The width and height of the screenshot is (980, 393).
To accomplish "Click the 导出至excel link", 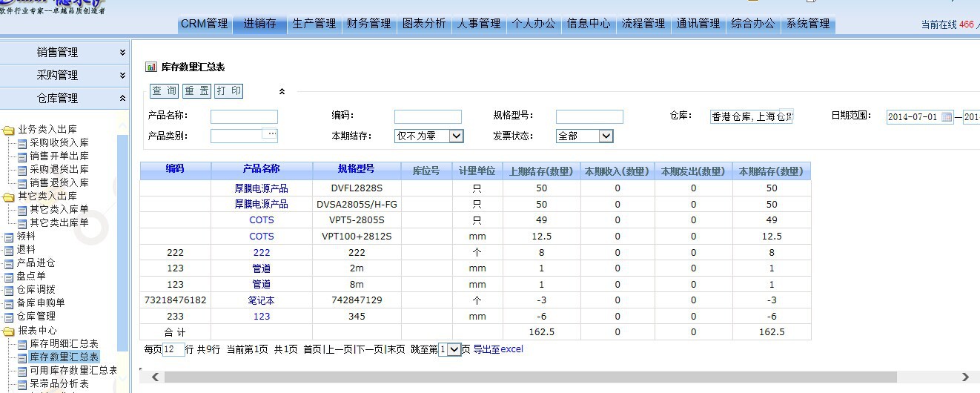I will [498, 349].
